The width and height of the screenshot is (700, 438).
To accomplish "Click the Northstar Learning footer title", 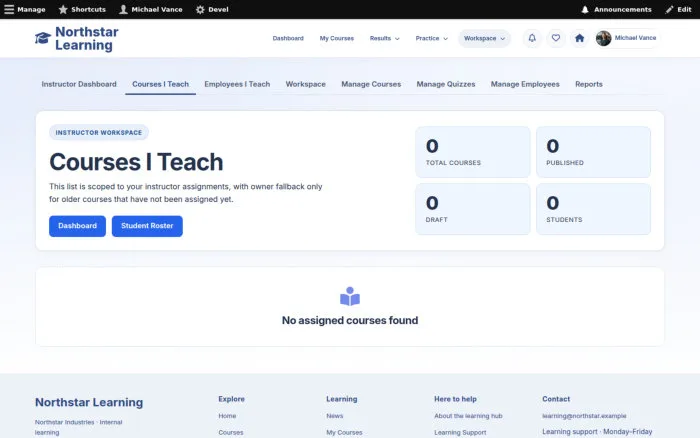I will (x=89, y=402).
